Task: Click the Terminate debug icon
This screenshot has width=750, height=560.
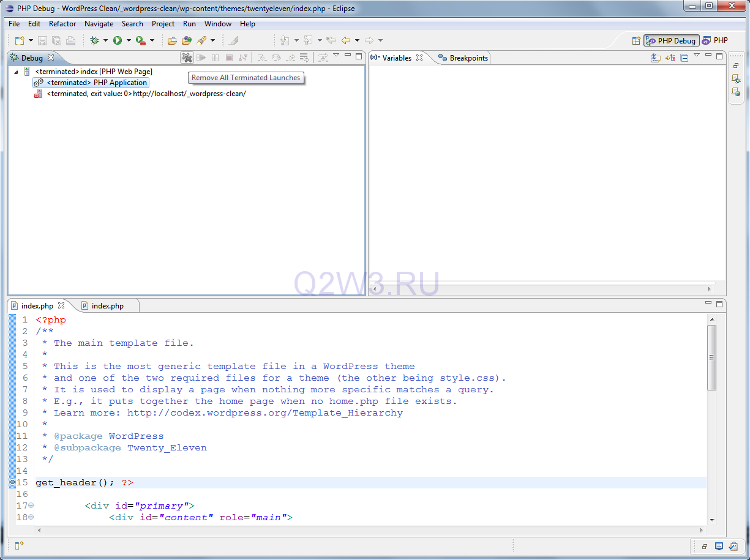Action: [x=229, y=58]
